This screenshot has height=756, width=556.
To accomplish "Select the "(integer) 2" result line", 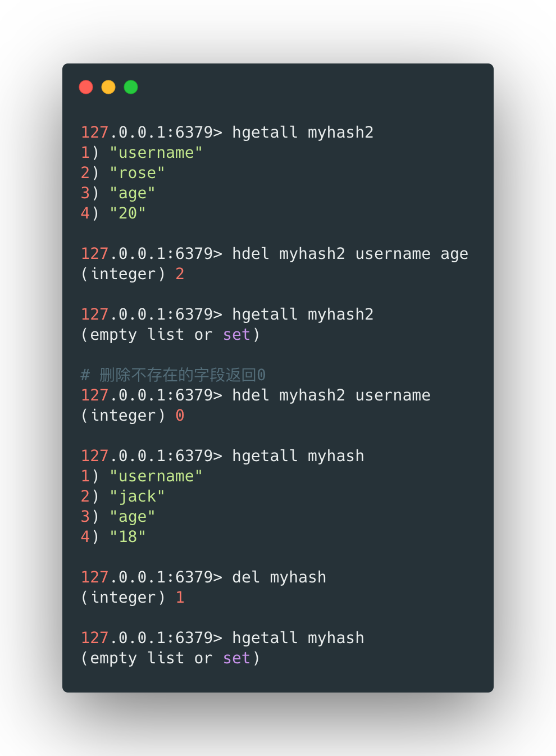I will click(x=133, y=274).
